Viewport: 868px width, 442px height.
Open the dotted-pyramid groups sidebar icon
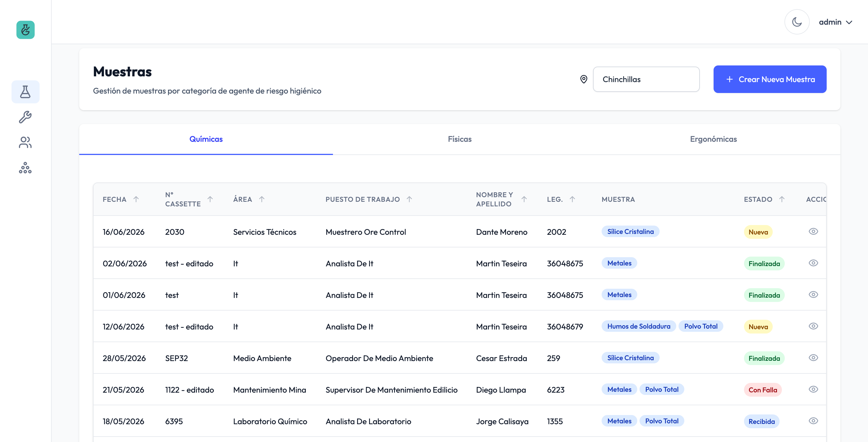pyautogui.click(x=25, y=168)
